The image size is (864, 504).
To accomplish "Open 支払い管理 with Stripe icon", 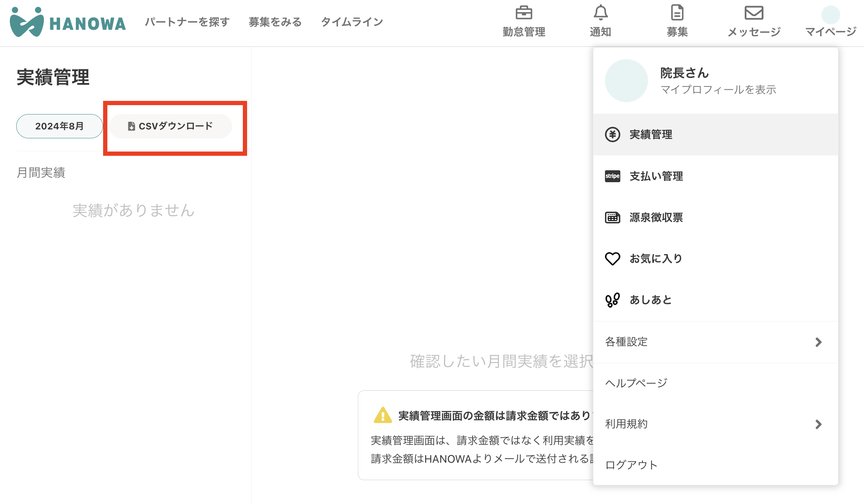I will pyautogui.click(x=613, y=176).
